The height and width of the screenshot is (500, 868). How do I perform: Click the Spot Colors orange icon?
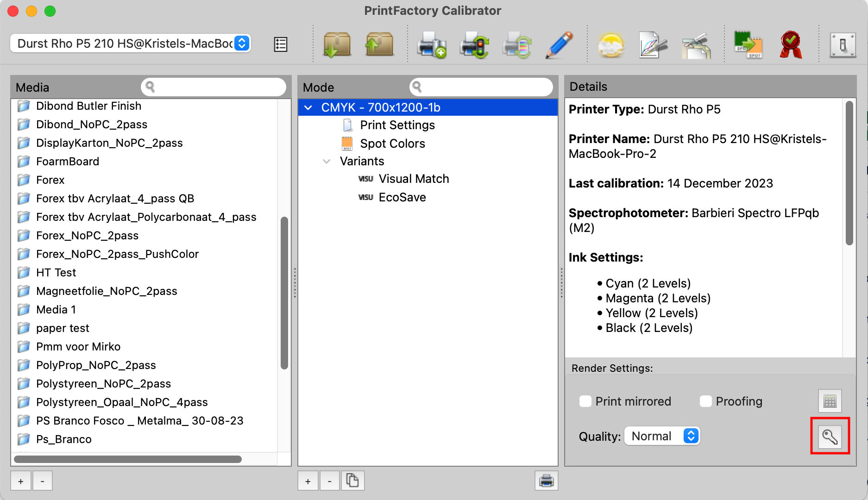347,144
